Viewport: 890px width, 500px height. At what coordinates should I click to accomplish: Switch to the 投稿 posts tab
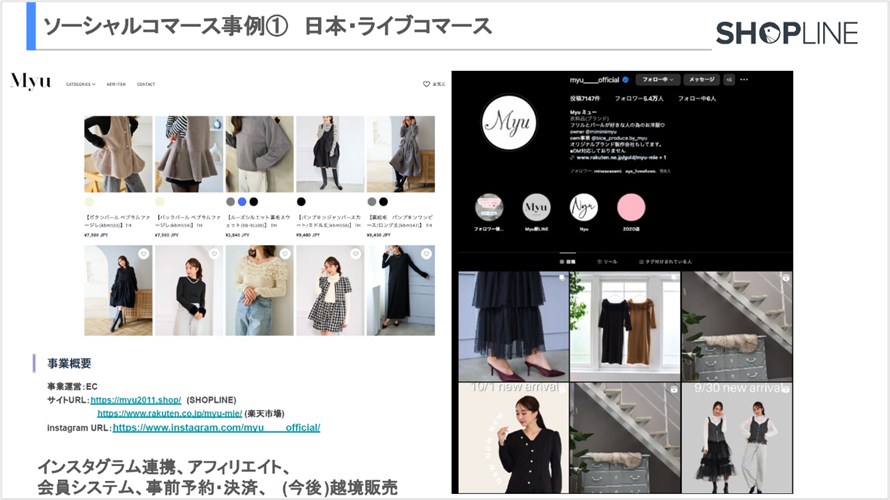tap(568, 262)
